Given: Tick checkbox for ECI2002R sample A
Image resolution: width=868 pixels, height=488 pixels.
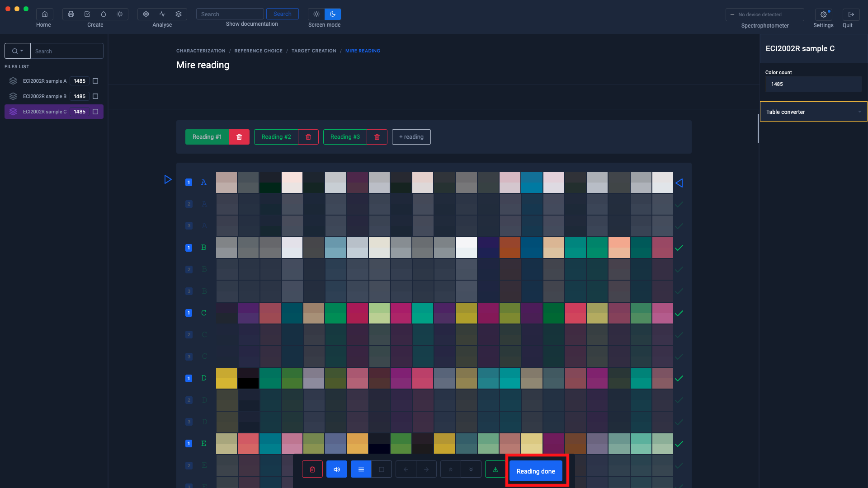Looking at the screenshot, I should pos(95,81).
